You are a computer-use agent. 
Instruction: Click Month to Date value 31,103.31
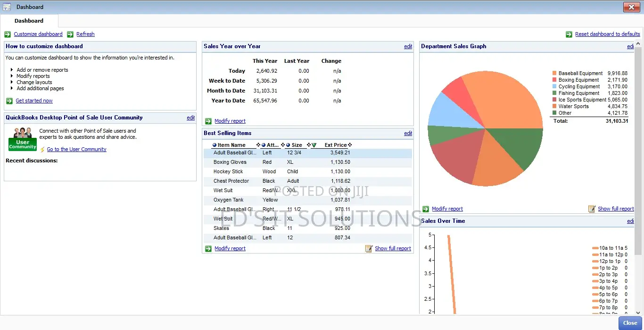[265, 91]
